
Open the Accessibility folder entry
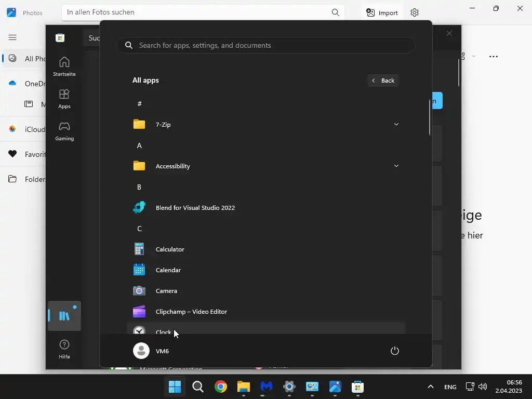(265, 166)
